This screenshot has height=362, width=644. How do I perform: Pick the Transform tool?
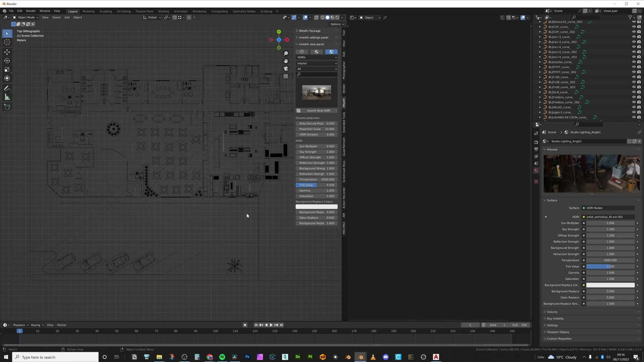click(x=7, y=78)
